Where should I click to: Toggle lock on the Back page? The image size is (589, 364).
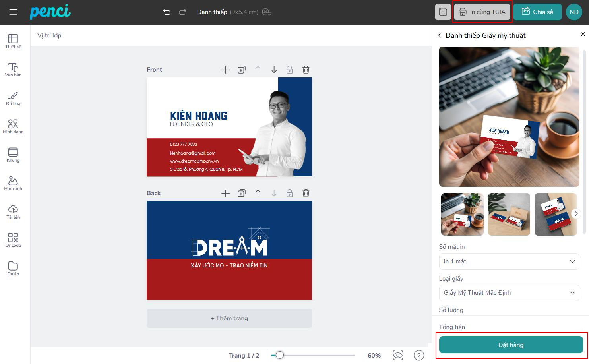[x=290, y=193]
